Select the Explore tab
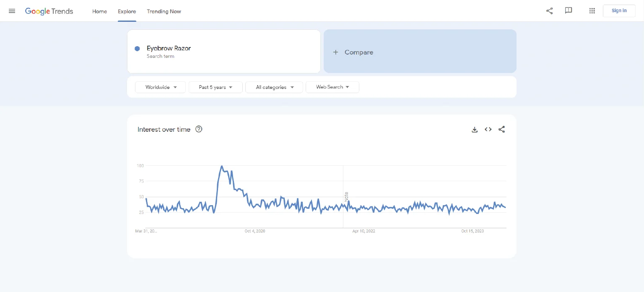Screen dimensions: 644x292 pos(127,11)
